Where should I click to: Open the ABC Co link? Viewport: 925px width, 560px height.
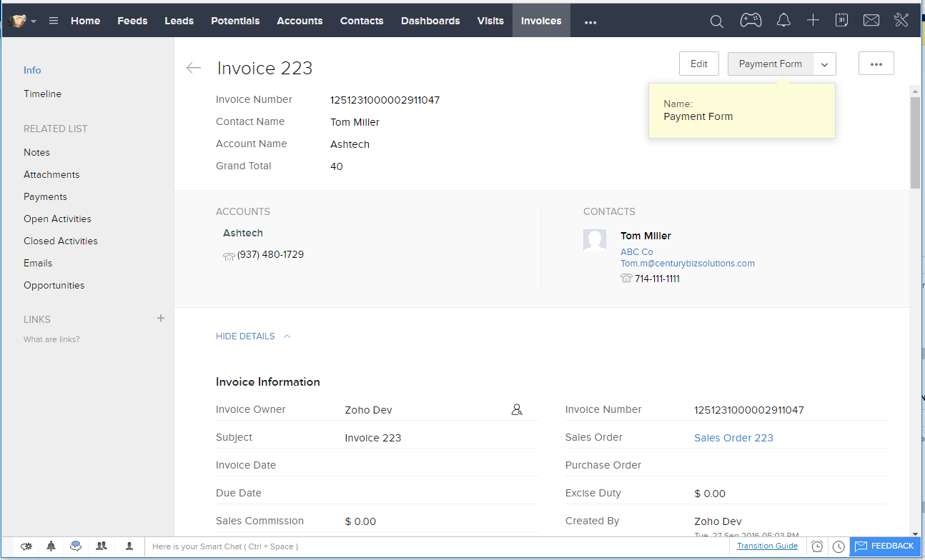[637, 252]
